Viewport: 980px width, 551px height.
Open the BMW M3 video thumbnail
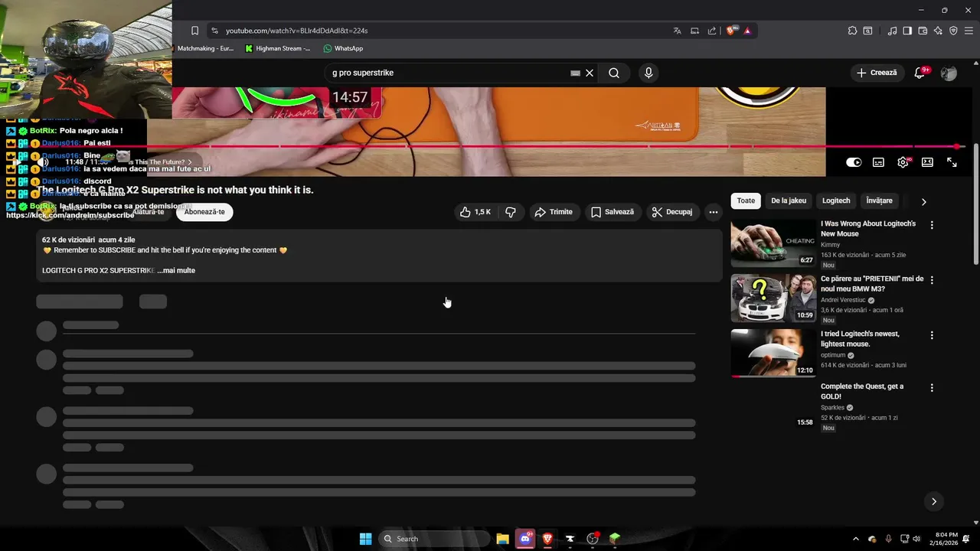coord(773,298)
